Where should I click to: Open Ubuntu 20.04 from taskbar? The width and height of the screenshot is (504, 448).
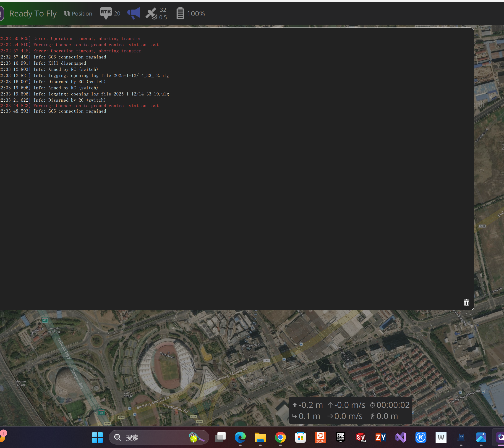(x=320, y=437)
